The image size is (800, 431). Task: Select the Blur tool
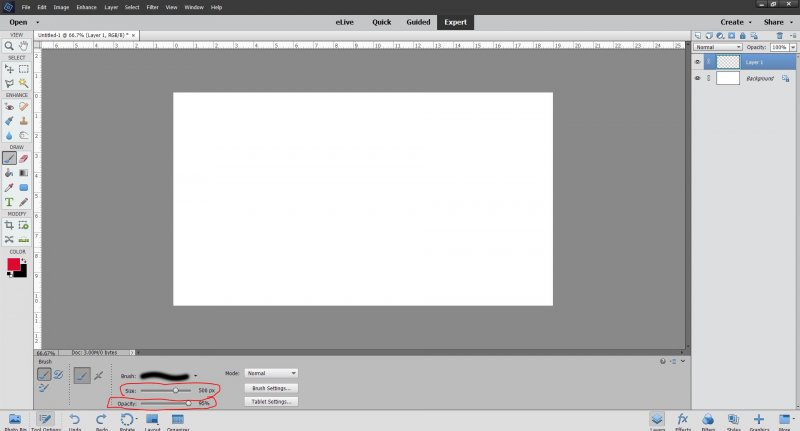coord(9,135)
